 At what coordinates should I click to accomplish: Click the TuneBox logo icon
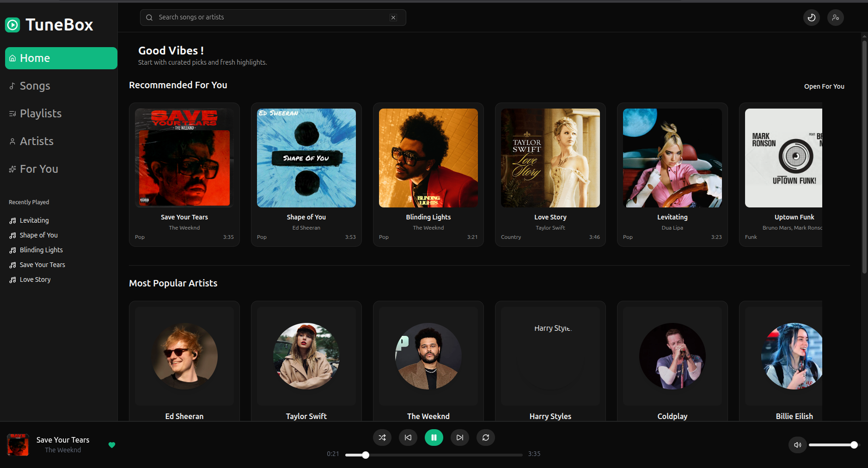coord(12,24)
